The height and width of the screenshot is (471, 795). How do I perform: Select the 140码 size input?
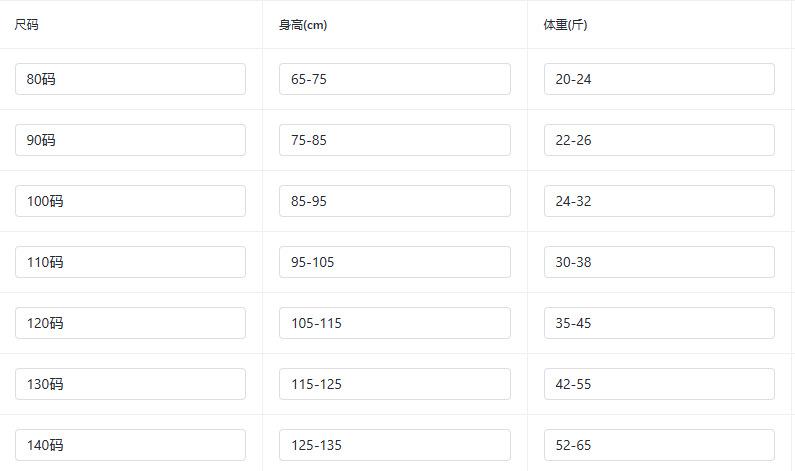[x=130, y=445]
